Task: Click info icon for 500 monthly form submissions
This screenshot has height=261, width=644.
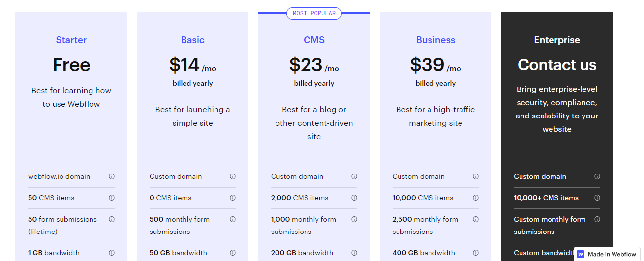Action: pyautogui.click(x=233, y=219)
